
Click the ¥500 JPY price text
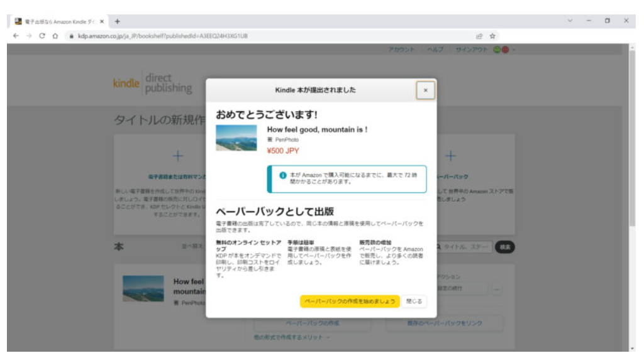tap(283, 151)
